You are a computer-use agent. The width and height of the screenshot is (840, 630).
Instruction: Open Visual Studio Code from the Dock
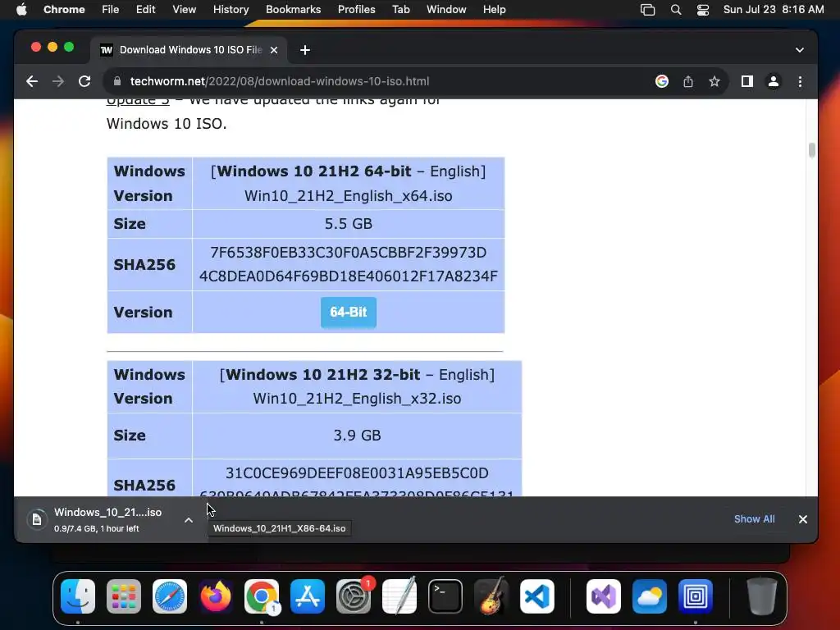[x=537, y=596]
